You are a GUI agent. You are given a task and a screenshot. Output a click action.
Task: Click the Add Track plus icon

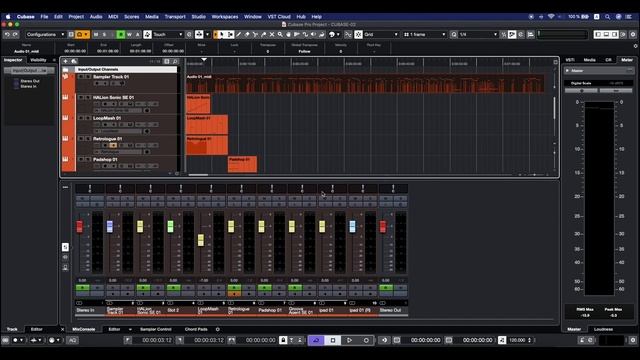[65, 61]
